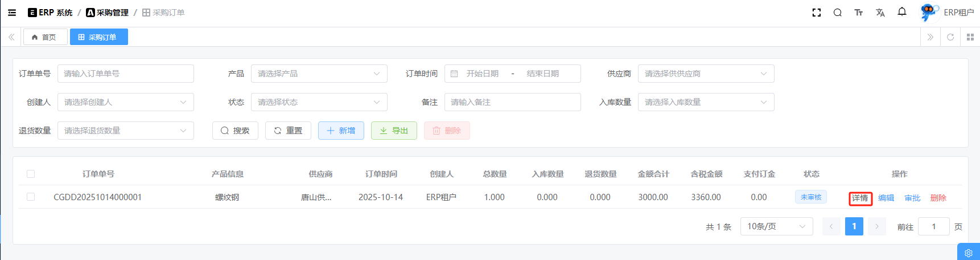The image size is (980, 260).
Task: Toggle fullscreen mode icon
Action: click(816, 13)
